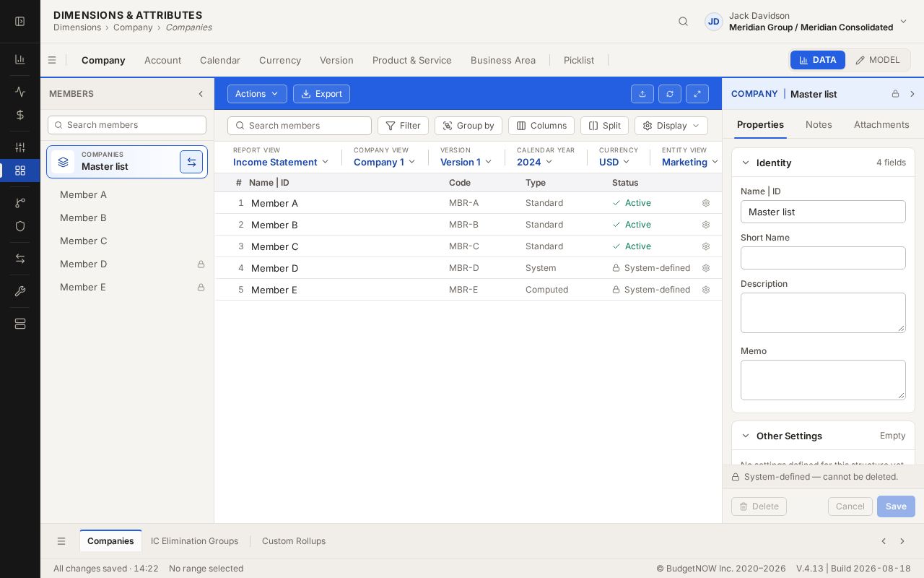Open hamburger menu in bottom tab bar
924x578 pixels.
coord(61,541)
